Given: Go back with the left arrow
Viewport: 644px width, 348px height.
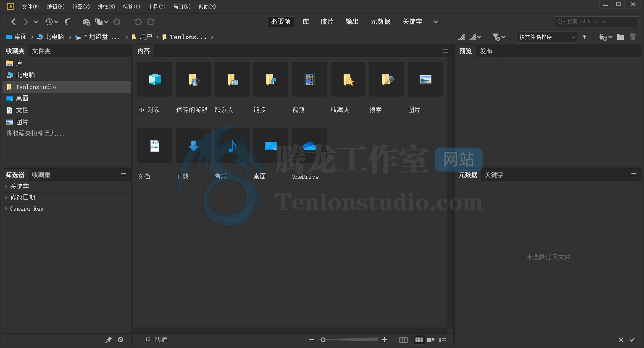Looking at the screenshot, I should point(13,21).
